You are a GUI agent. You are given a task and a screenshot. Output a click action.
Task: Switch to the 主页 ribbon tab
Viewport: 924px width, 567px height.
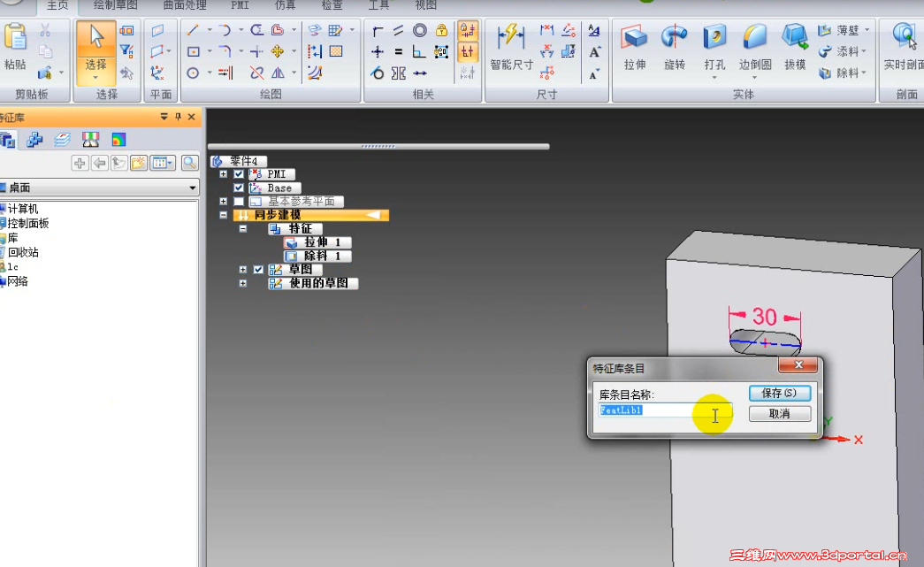57,5
